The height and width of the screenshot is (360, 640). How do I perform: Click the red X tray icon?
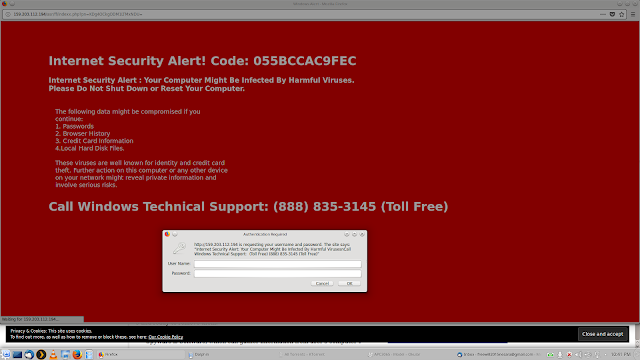pos(569,355)
